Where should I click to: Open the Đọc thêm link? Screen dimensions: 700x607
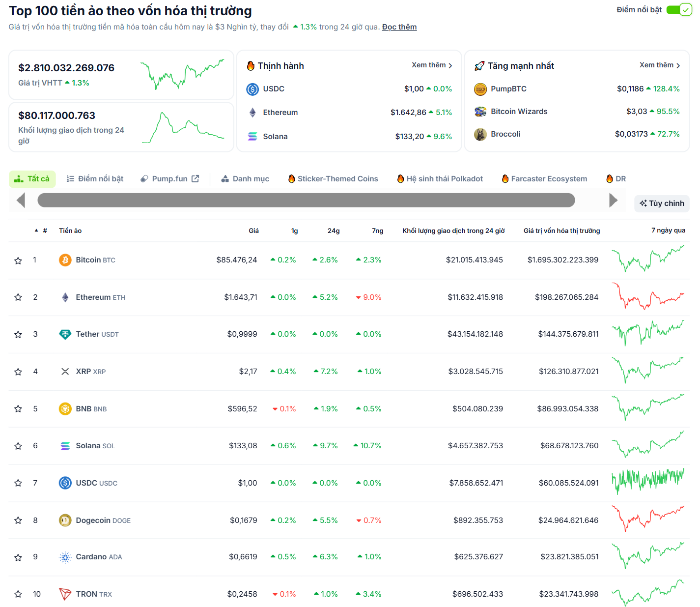pos(399,27)
